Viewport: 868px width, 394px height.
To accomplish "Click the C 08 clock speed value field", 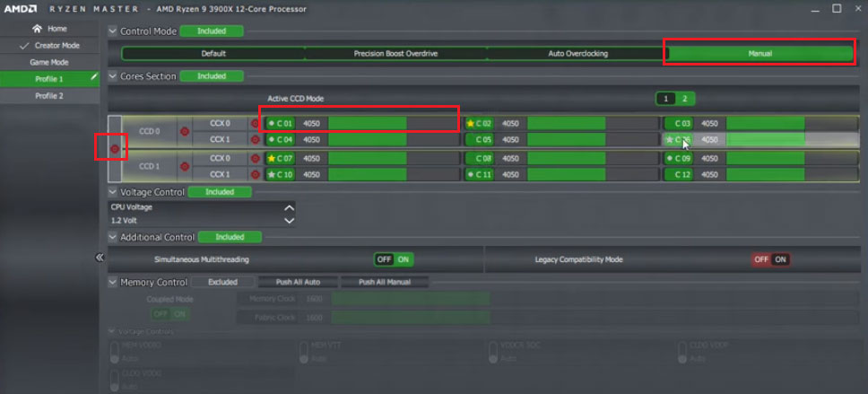I will (510, 158).
